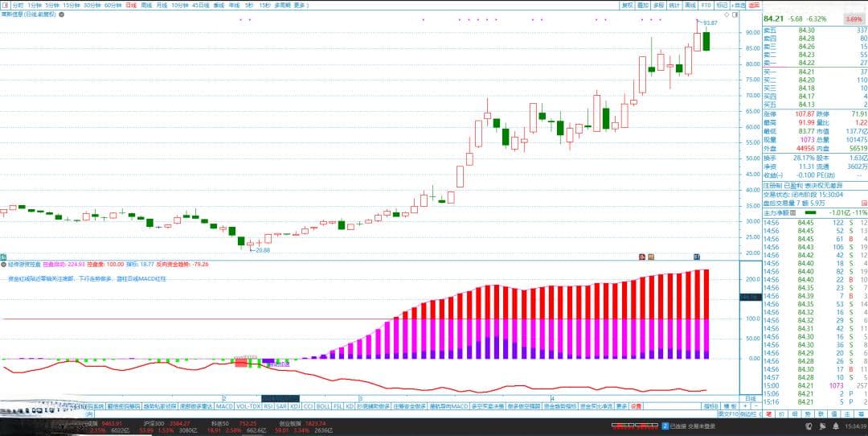Select the KD indicator tab

[350, 406]
